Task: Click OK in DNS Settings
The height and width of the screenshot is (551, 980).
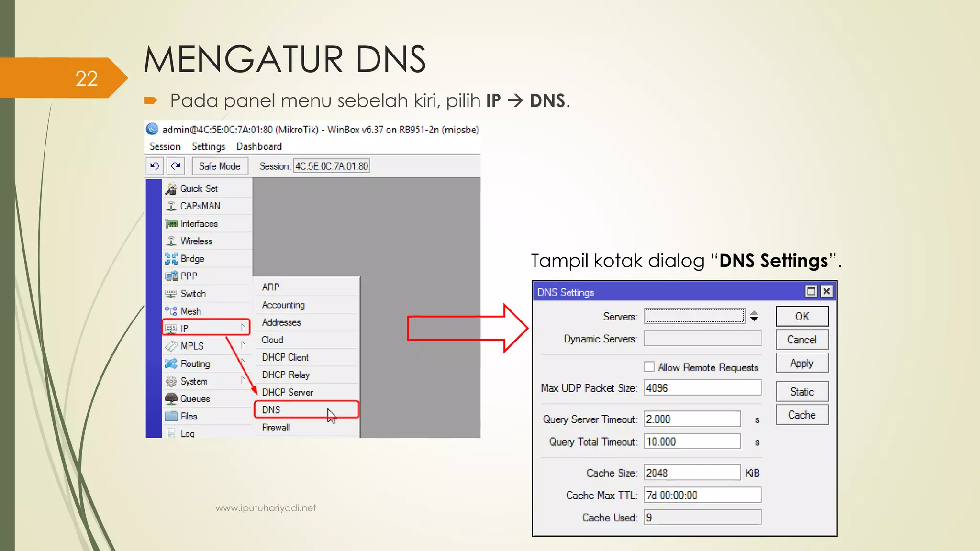Action: coord(802,316)
